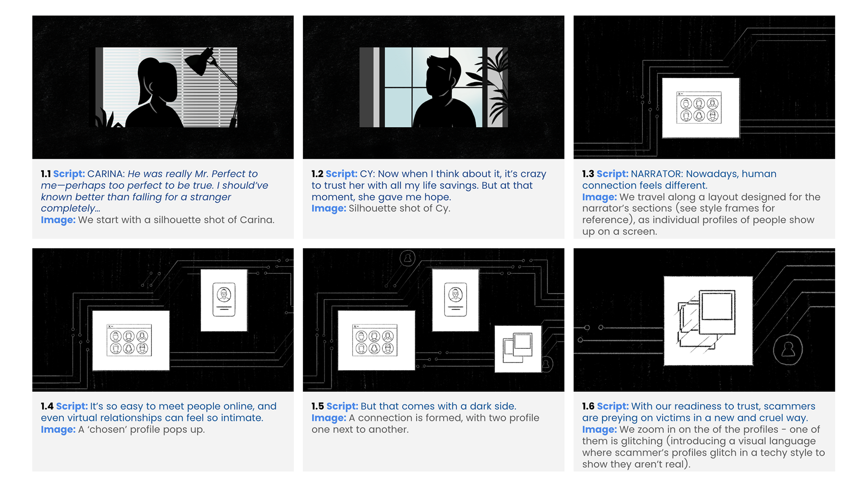Click the text "A 'chosen' profile pops up."

point(142,429)
